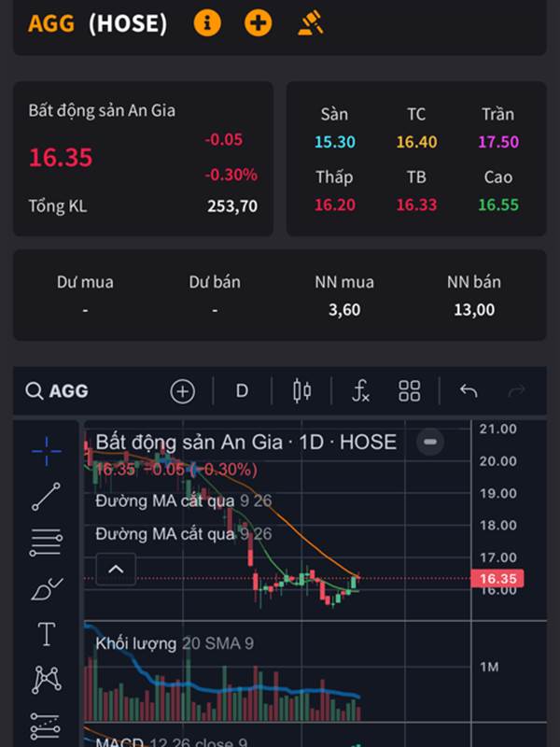Select brush drawing tool
Viewport: 560px width, 747px height.
[46, 589]
